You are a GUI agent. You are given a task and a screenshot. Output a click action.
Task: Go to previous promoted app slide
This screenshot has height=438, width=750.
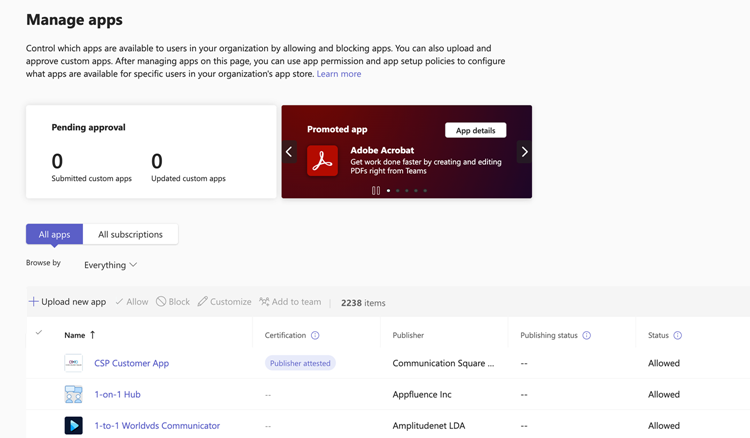pyautogui.click(x=289, y=152)
